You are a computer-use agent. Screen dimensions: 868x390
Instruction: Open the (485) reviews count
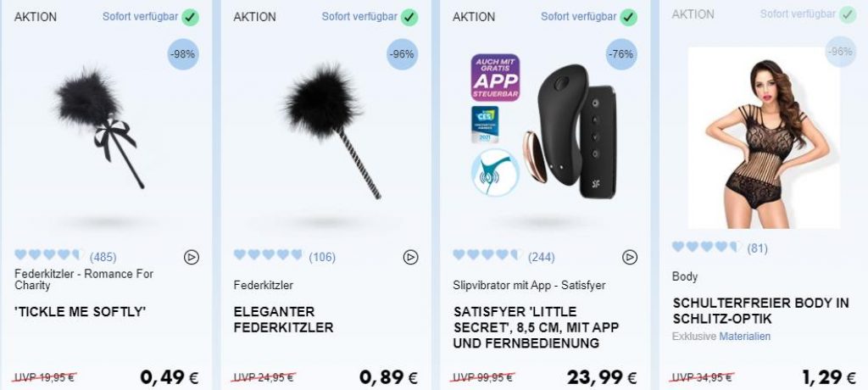pyautogui.click(x=103, y=257)
